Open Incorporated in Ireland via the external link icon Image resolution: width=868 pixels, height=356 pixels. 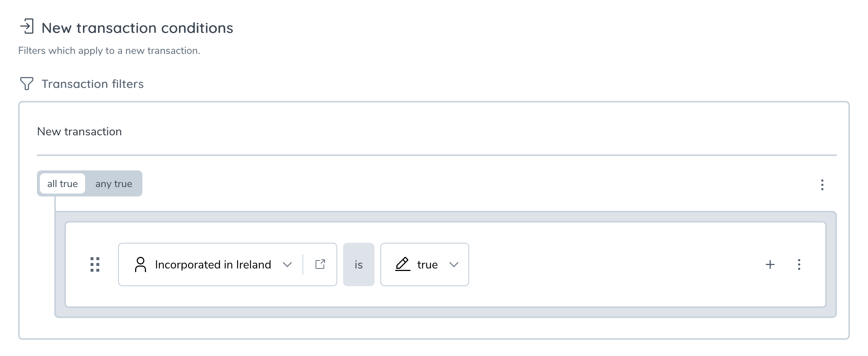[320, 264]
